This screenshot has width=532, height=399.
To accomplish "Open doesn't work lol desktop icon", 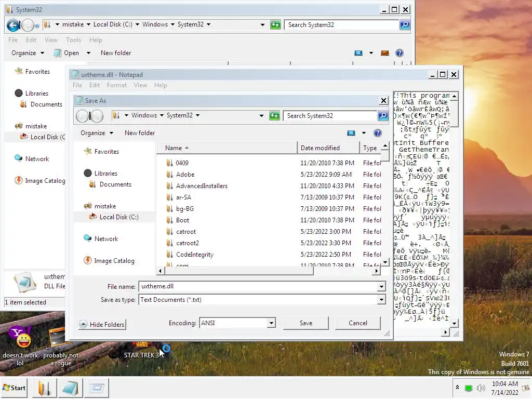I will point(20,346).
